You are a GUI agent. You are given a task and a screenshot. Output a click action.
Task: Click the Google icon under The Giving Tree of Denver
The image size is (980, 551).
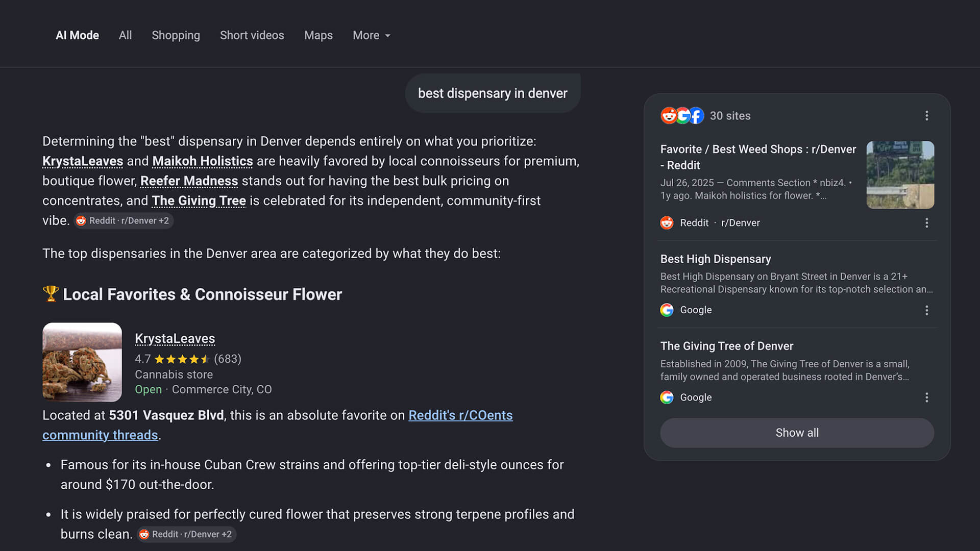tap(667, 397)
